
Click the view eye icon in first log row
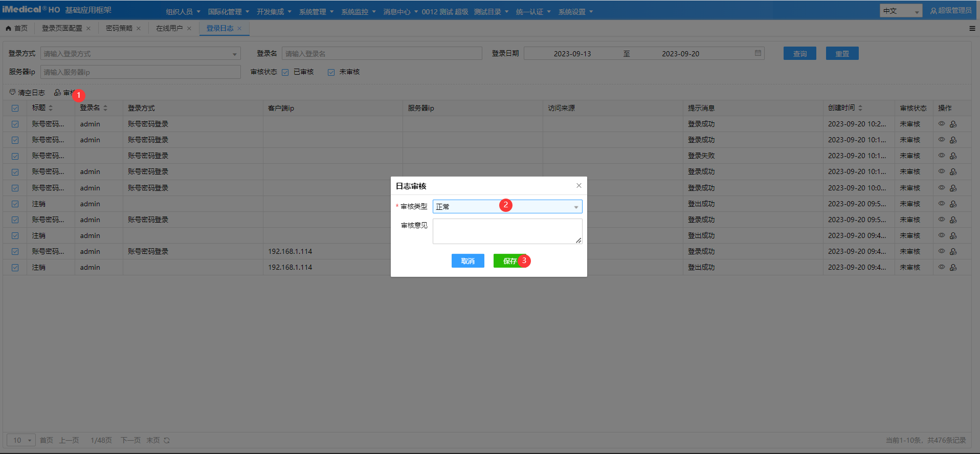(x=941, y=124)
